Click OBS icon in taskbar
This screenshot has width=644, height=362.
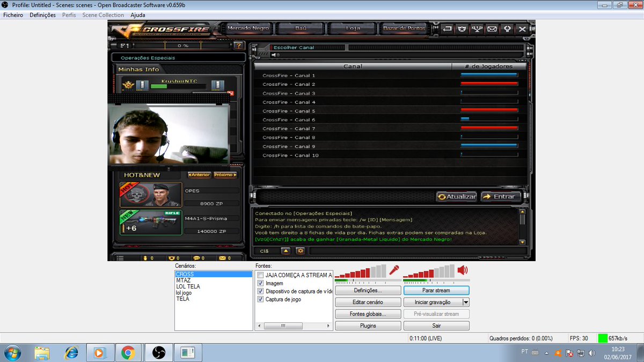tap(159, 352)
